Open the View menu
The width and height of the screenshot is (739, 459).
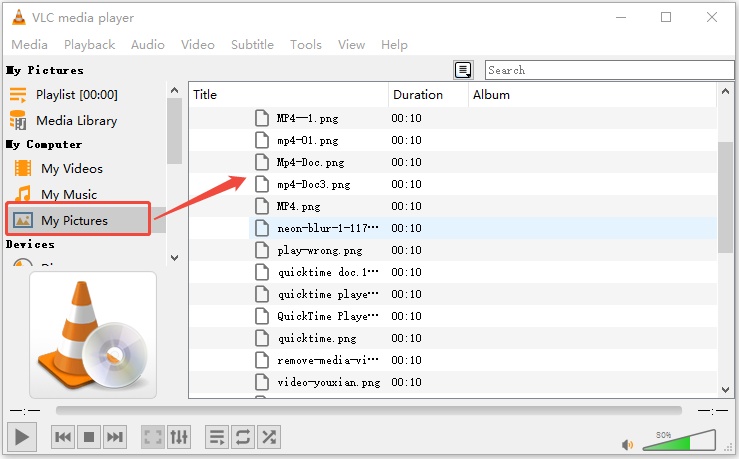(x=351, y=45)
